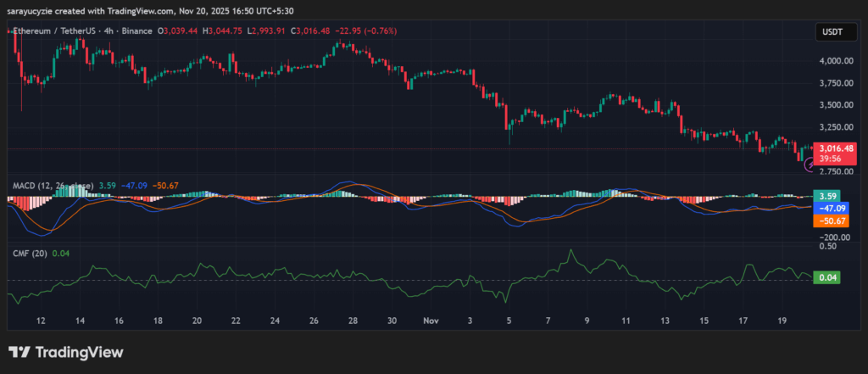Click date 14 on the time axis

click(x=79, y=321)
